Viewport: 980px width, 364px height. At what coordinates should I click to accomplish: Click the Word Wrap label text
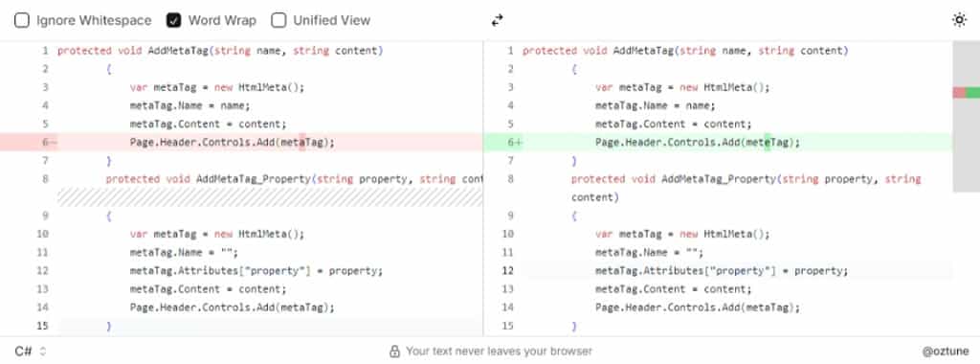[222, 21]
